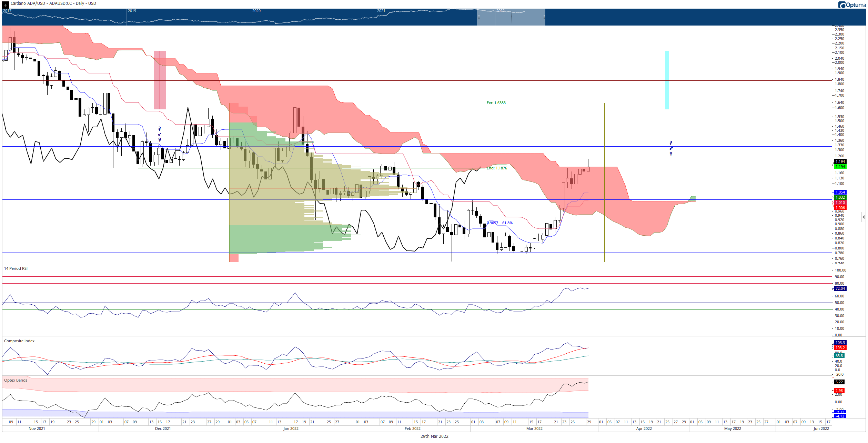Click Nov 2021 on the date axis
This screenshot has height=443, width=868.
(37, 429)
